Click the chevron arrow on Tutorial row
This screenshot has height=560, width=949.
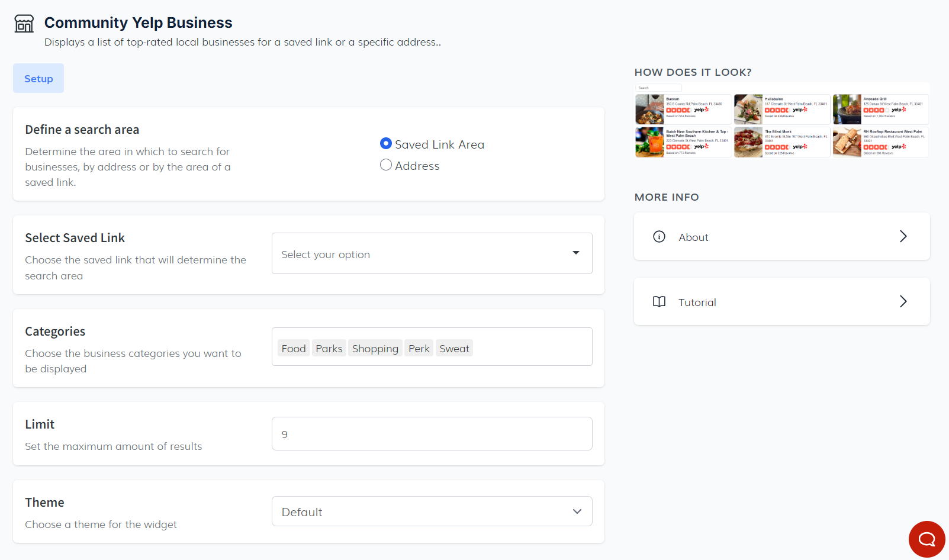(x=903, y=302)
